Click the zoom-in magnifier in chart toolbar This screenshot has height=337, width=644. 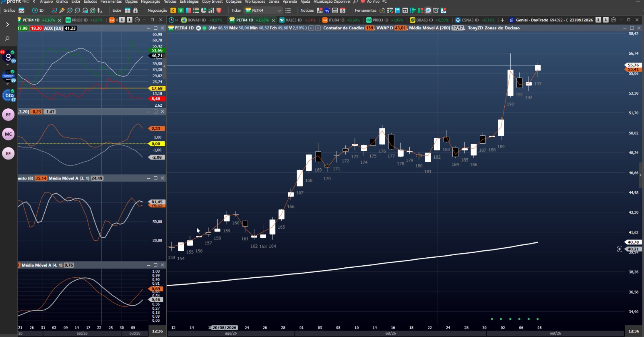click(x=70, y=10)
